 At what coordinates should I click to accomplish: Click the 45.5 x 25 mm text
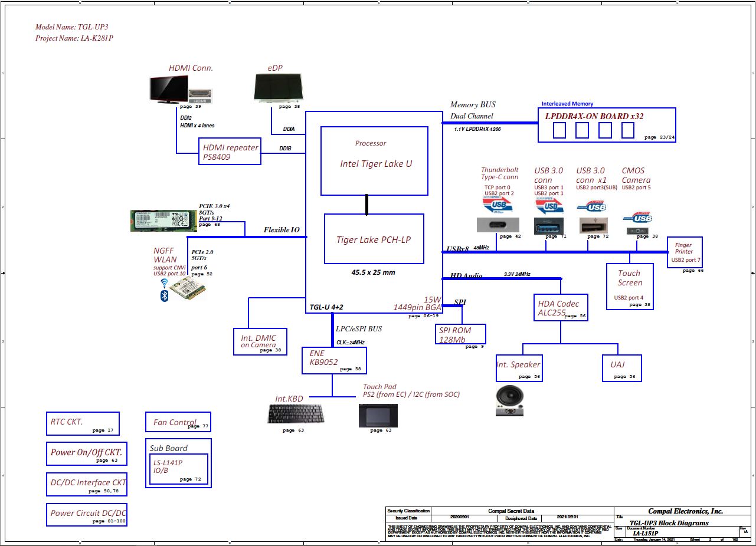point(373,272)
